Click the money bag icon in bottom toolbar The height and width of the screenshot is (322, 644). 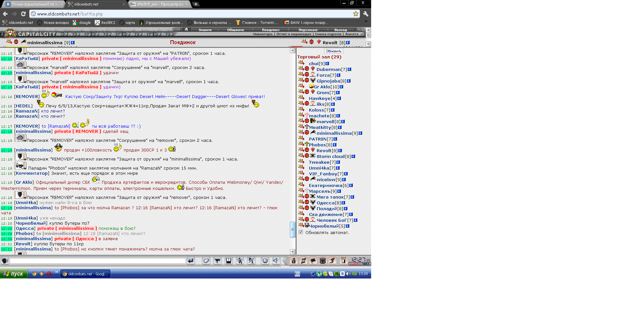tap(293, 261)
